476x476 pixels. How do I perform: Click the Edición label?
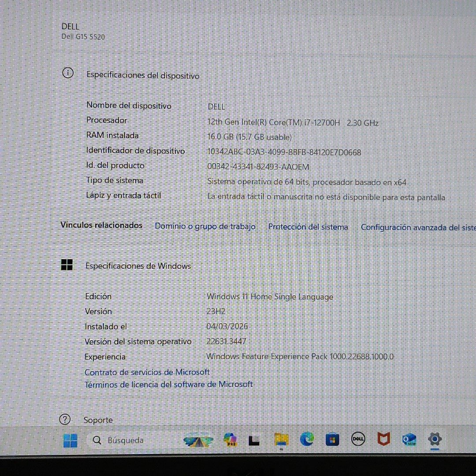[98, 296]
